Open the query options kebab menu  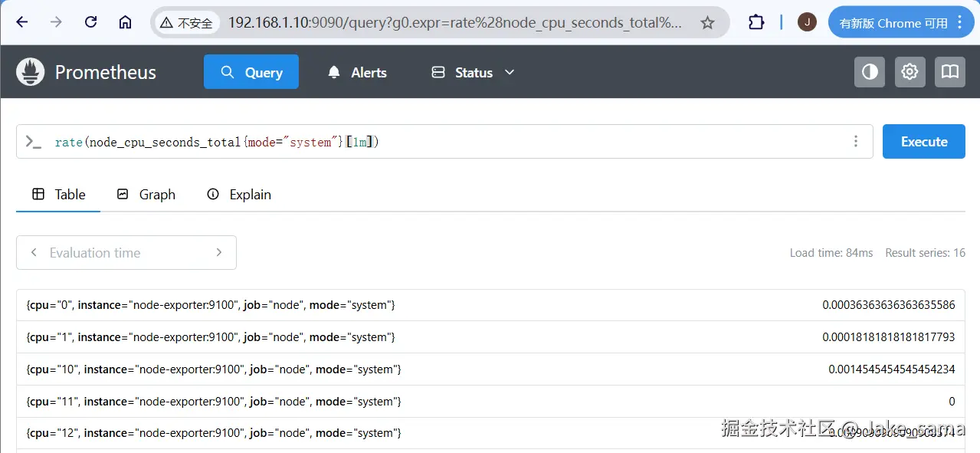pos(856,141)
